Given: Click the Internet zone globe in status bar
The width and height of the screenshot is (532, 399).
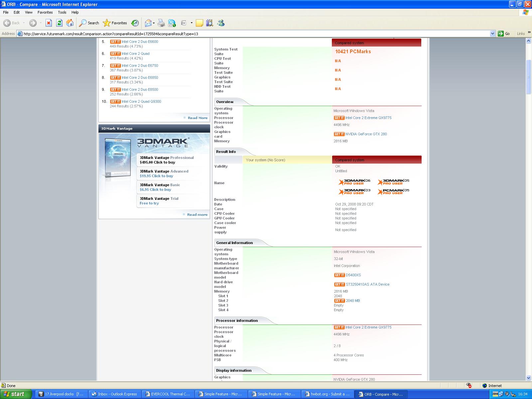Looking at the screenshot, I should [x=485, y=386].
